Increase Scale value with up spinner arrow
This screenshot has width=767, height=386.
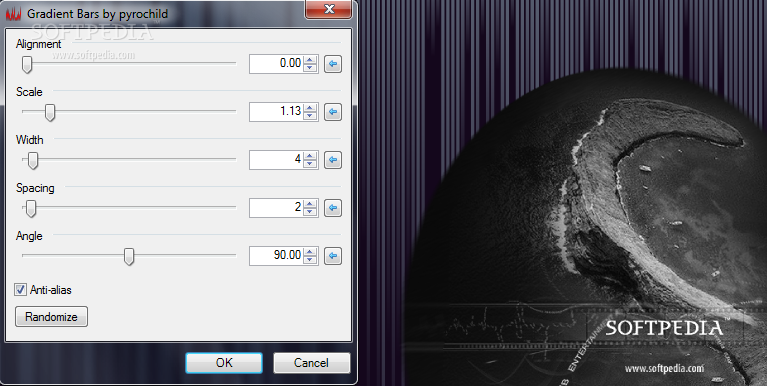(x=310, y=108)
